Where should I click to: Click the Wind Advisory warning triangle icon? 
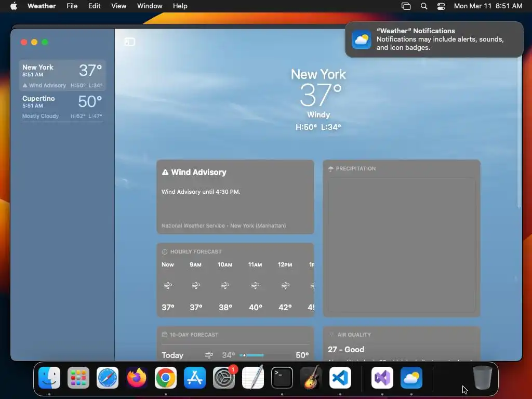tap(165, 172)
